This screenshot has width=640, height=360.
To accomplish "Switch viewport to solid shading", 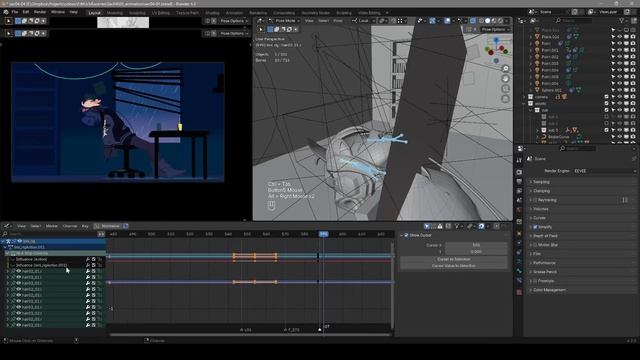I will tap(487, 20).
